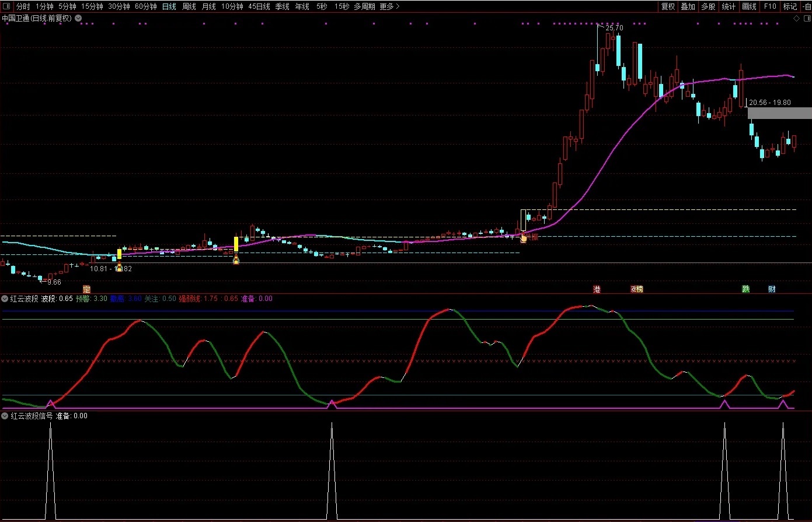The image size is (812, 522).
Task: Click the orange 定 marker icon
Action: (x=87, y=289)
